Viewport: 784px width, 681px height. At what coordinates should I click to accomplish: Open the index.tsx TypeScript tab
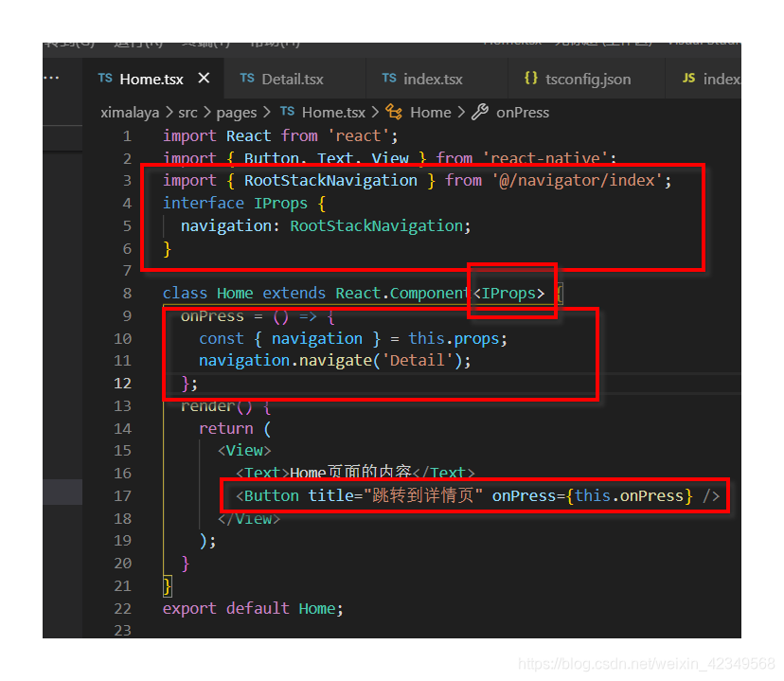(x=437, y=79)
